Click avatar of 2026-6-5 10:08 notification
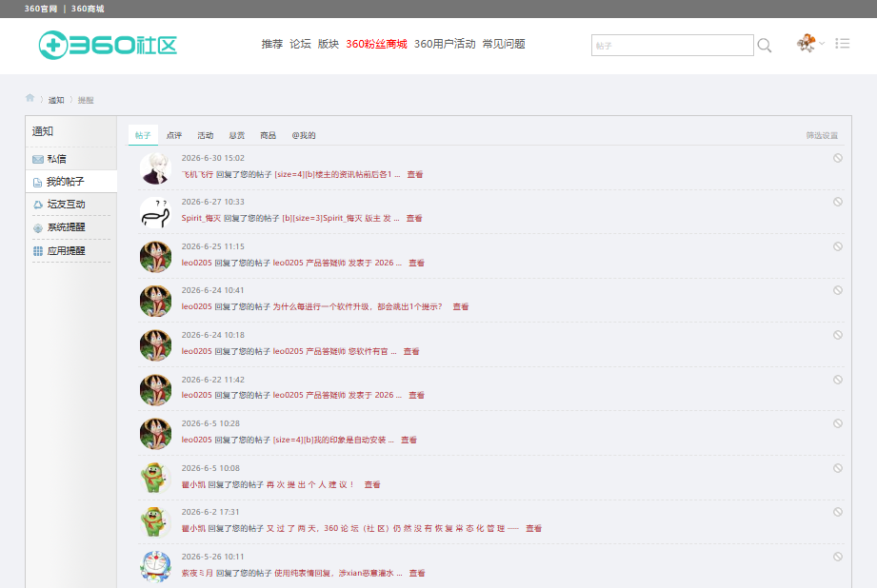The height and width of the screenshot is (588, 877). (x=155, y=478)
